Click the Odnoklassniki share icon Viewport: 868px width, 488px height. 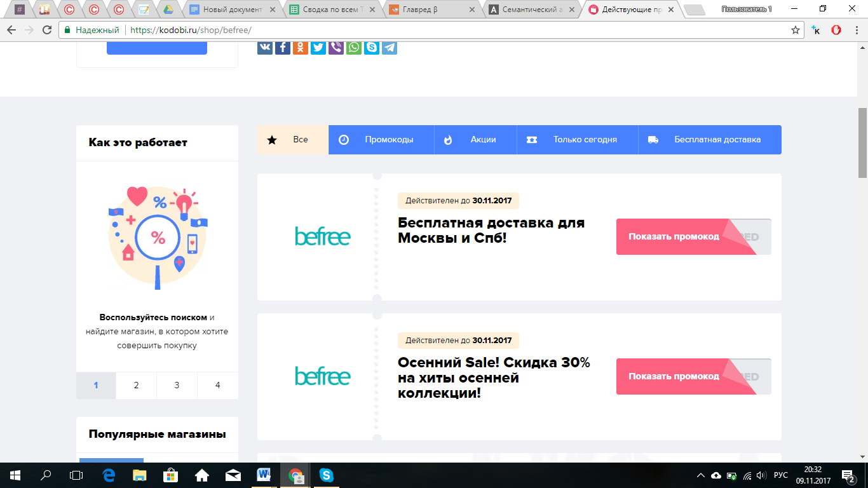[x=301, y=47]
